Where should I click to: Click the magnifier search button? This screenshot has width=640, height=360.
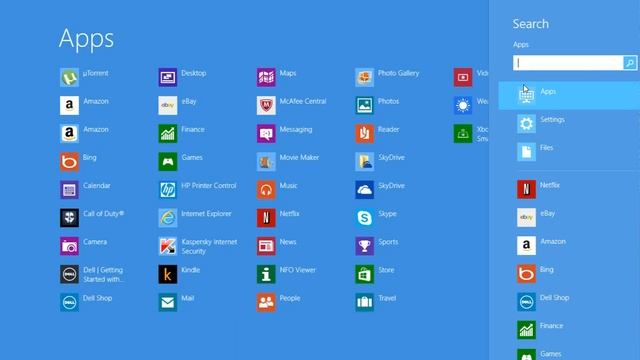coord(630,63)
